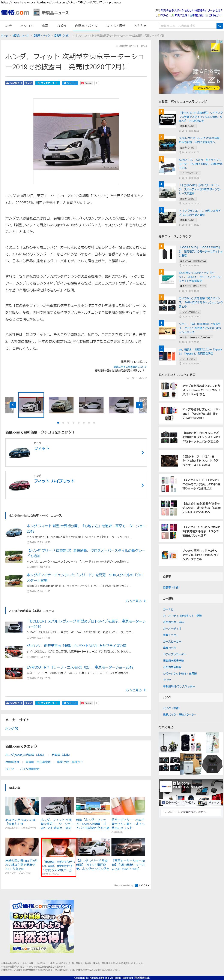Open the red-highlighted 英語脳 related article

coord(58,857)
